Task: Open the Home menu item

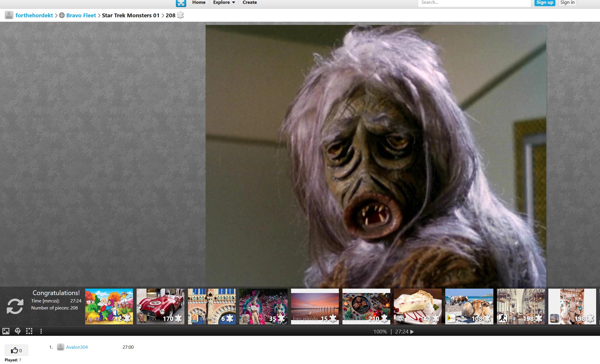Action: coord(199,3)
